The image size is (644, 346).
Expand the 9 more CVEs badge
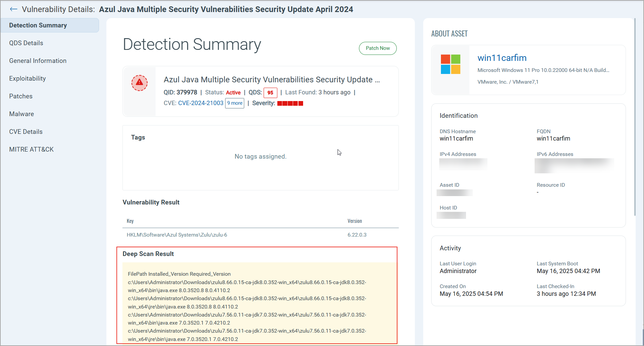(235, 103)
